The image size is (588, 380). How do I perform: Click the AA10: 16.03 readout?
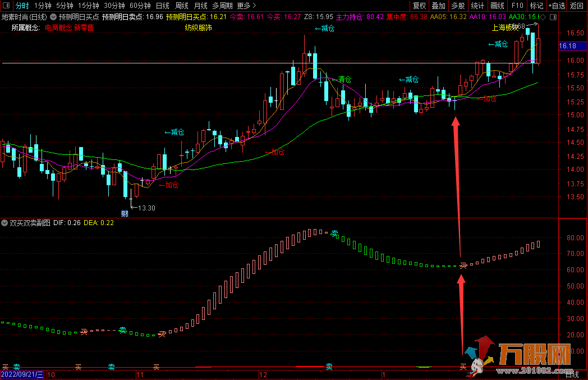(x=488, y=17)
